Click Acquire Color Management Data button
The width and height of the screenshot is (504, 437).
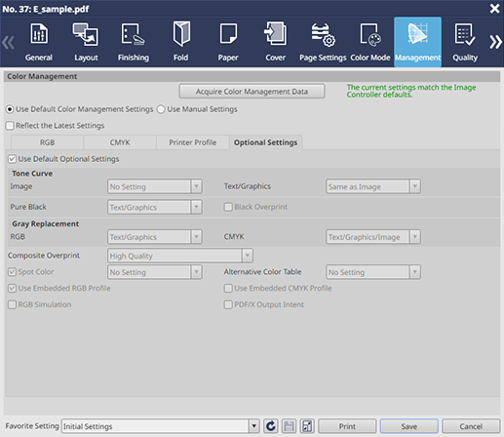click(x=252, y=92)
